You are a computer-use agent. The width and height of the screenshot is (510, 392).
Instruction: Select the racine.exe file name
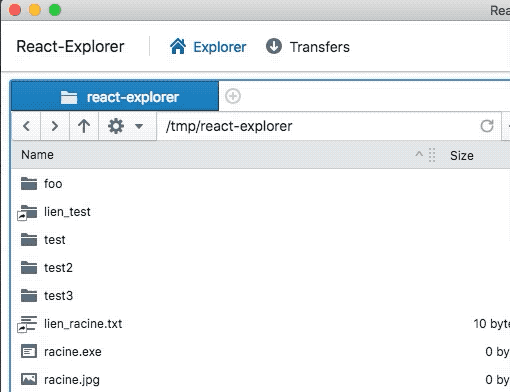pyautogui.click(x=73, y=352)
